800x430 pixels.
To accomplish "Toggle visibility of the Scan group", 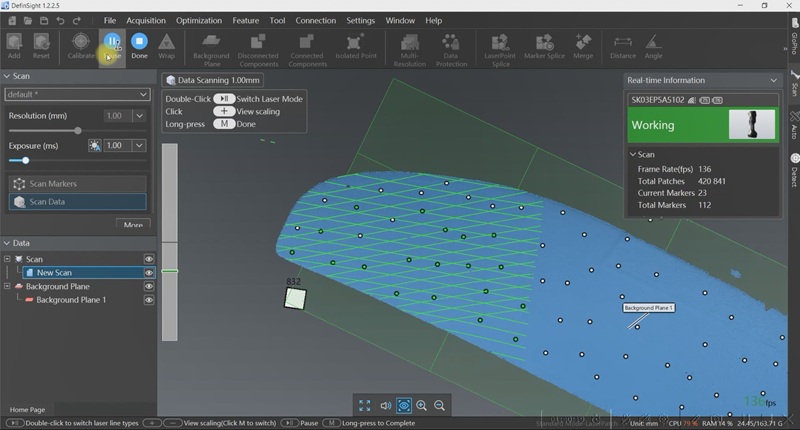I will point(149,259).
